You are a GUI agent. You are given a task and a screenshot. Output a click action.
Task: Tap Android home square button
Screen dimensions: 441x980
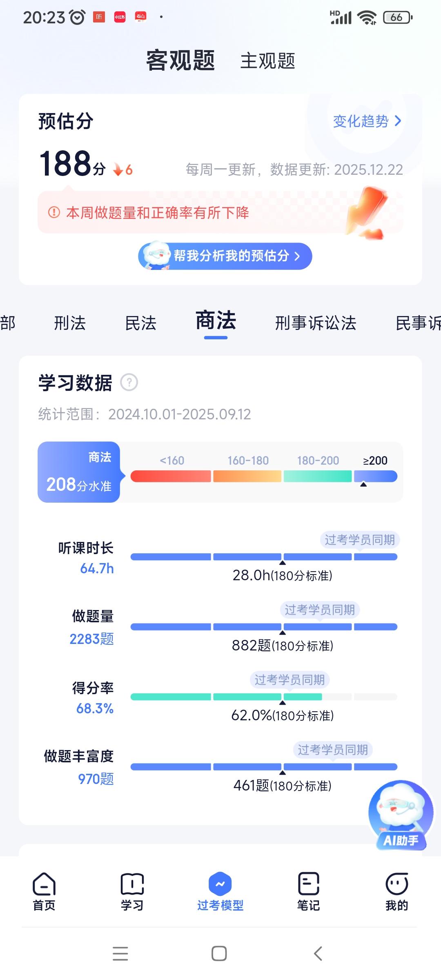coord(219,953)
